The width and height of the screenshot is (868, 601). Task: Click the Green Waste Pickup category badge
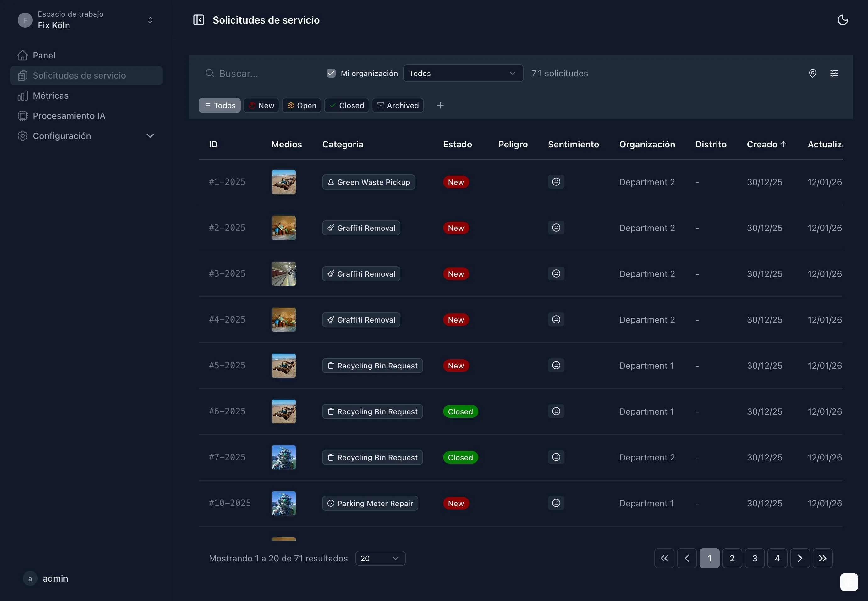tap(368, 182)
